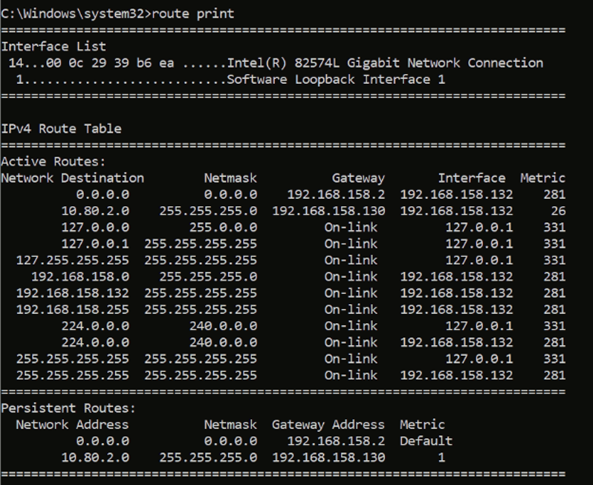Click the "Network Destination" column header
The height and width of the screenshot is (485, 593).
click(73, 178)
